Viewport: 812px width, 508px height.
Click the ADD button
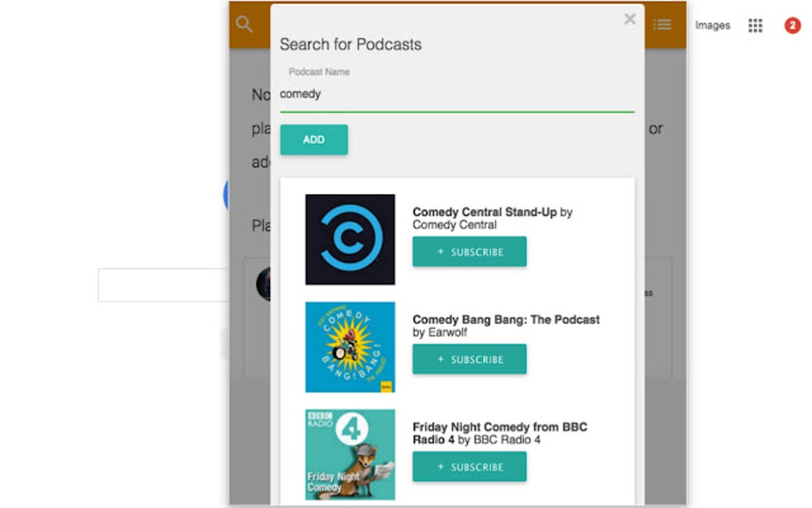[314, 140]
